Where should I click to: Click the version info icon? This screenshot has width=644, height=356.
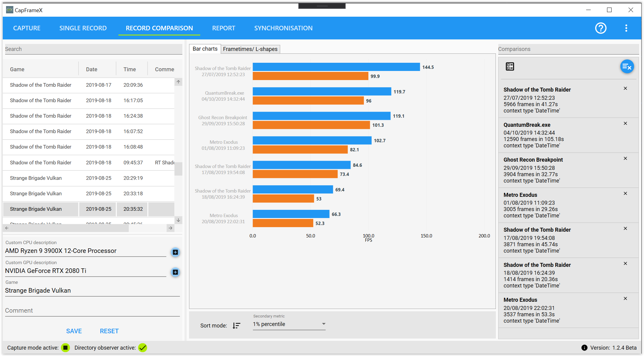(x=584, y=348)
